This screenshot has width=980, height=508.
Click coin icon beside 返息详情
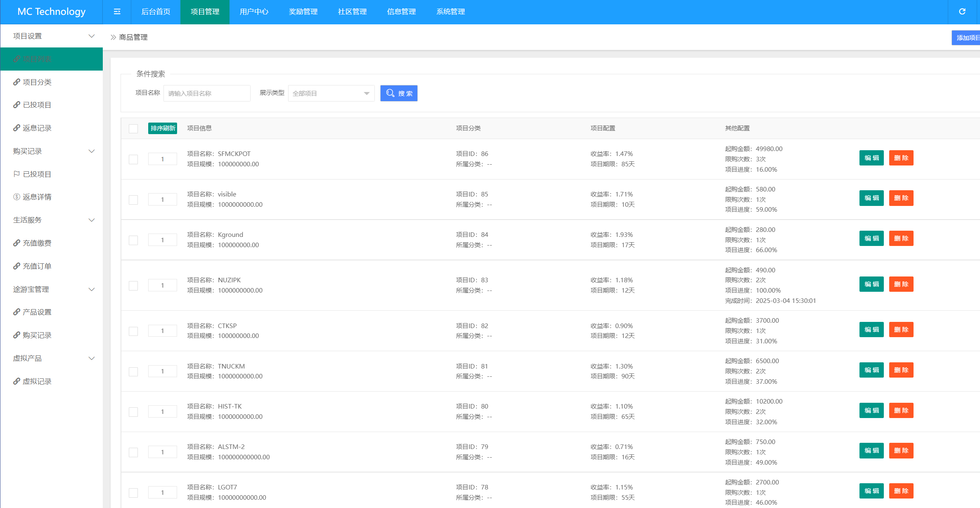17,197
